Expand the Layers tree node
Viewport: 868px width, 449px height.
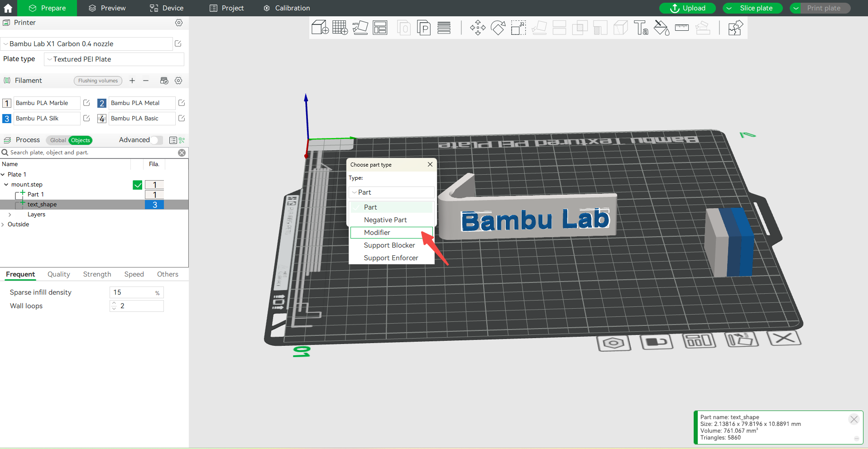pos(10,215)
